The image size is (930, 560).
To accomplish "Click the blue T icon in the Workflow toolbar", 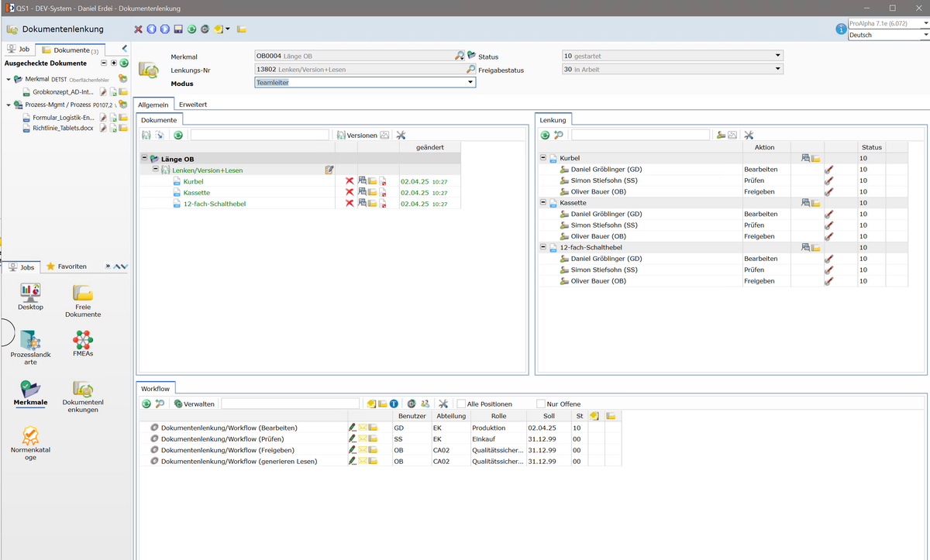I will 394,404.
